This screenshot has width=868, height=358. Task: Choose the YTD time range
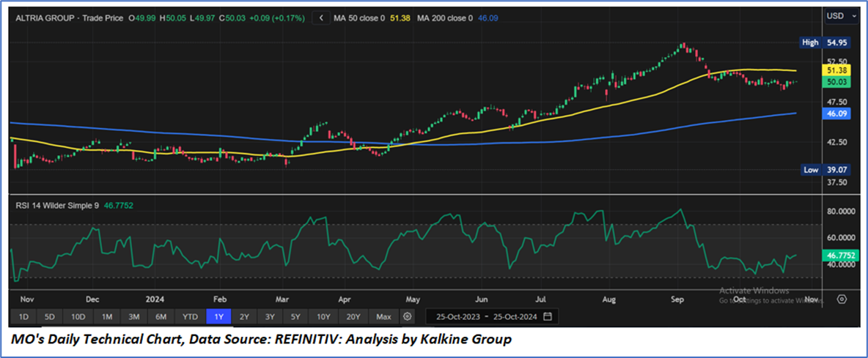(190, 317)
